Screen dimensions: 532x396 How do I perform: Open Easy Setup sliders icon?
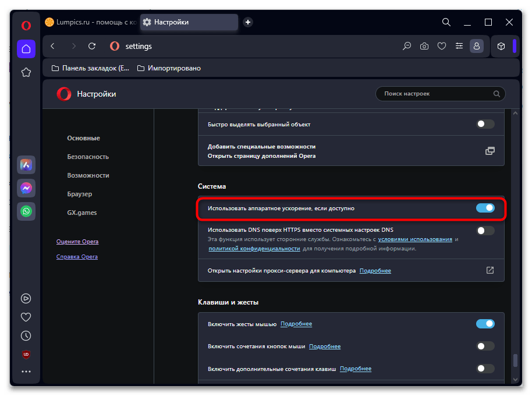tap(459, 46)
